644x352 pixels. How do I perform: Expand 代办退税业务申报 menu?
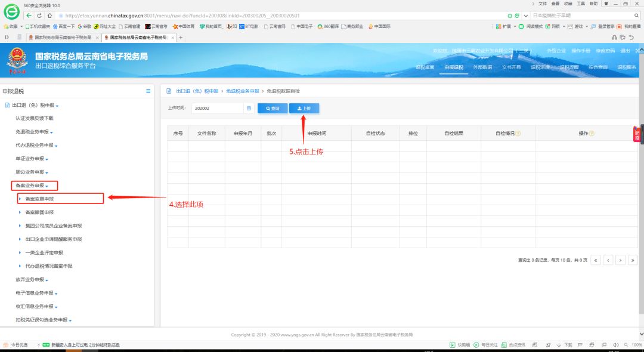[36, 146]
